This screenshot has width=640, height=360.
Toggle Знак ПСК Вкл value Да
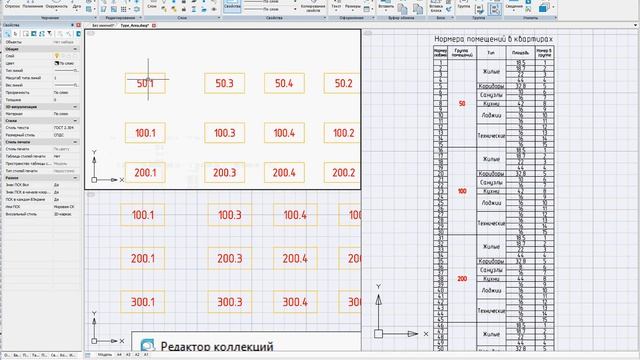[67, 185]
